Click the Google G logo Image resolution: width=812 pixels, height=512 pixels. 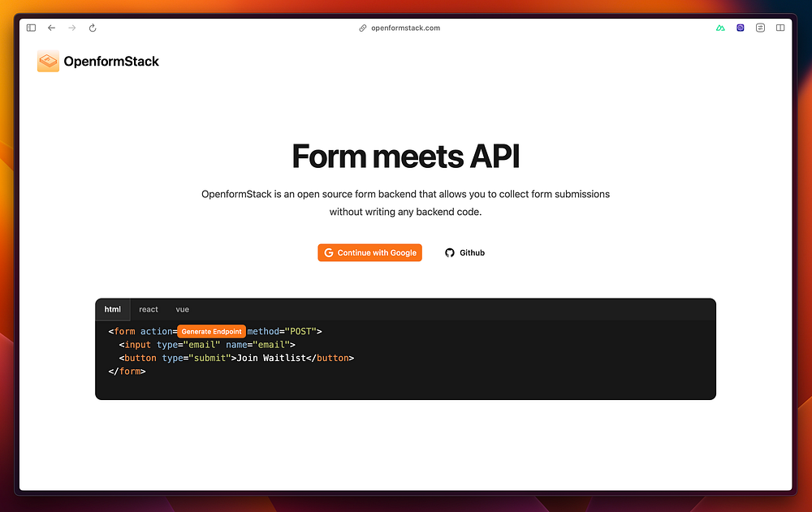click(329, 252)
